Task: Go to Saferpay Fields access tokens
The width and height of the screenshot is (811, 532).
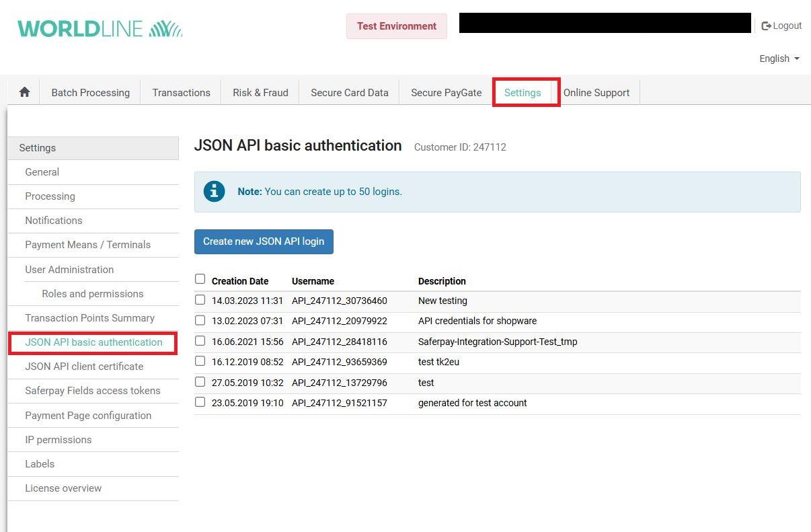Action: 93,391
